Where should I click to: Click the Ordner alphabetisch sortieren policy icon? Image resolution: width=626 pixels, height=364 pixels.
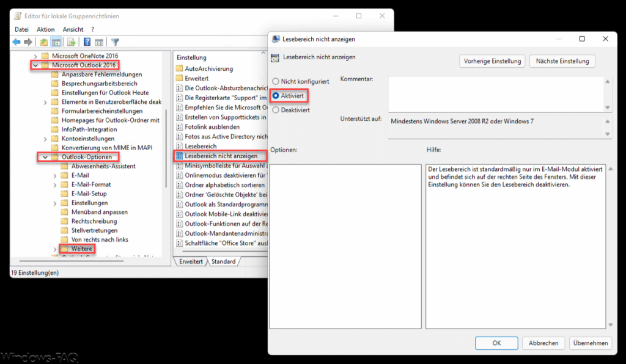point(179,185)
